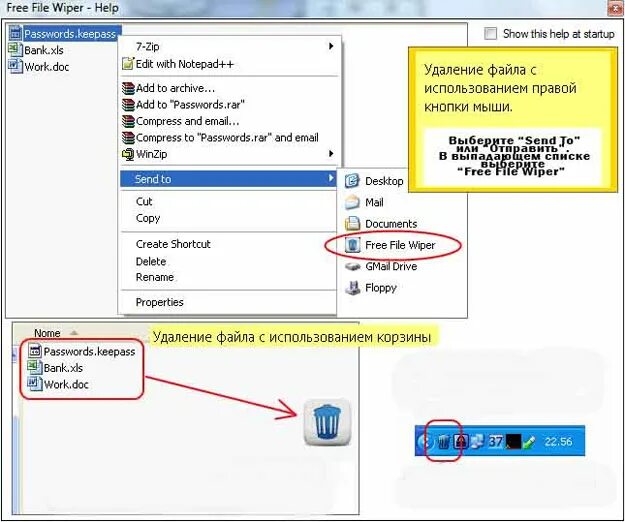Choose Copy from the context menu
The image size is (625, 522).
[148, 218]
